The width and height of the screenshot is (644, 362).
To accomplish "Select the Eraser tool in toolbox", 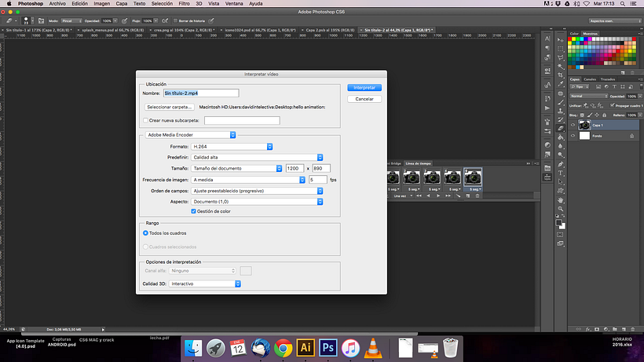I will [x=561, y=128].
